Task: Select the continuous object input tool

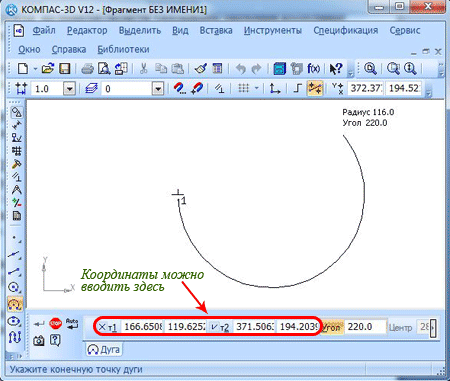Action: 15,337
